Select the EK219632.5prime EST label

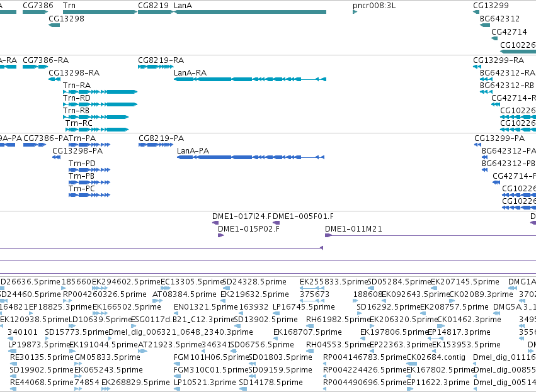tap(254, 294)
